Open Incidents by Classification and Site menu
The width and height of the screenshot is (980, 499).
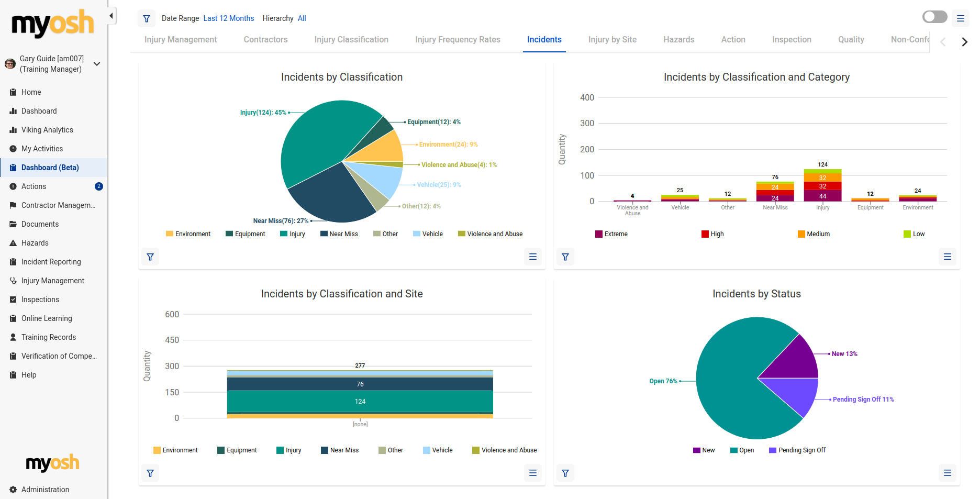pos(533,473)
